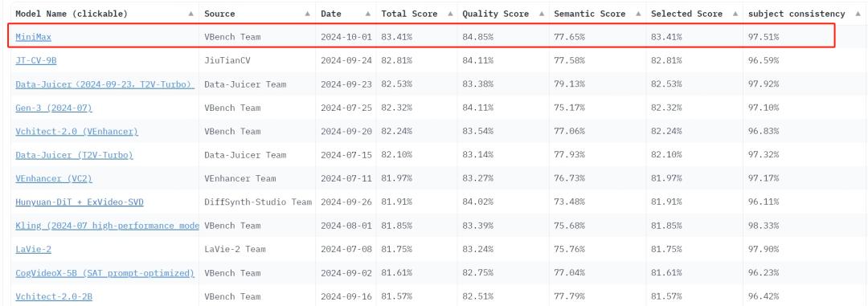Sort by Total Score column arrow
The image size is (868, 306).
tap(450, 14)
